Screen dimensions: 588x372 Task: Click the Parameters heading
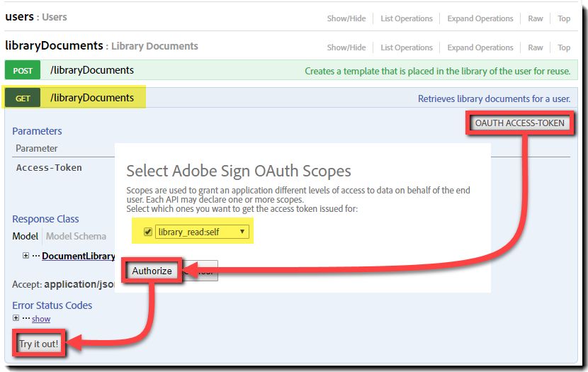37,131
